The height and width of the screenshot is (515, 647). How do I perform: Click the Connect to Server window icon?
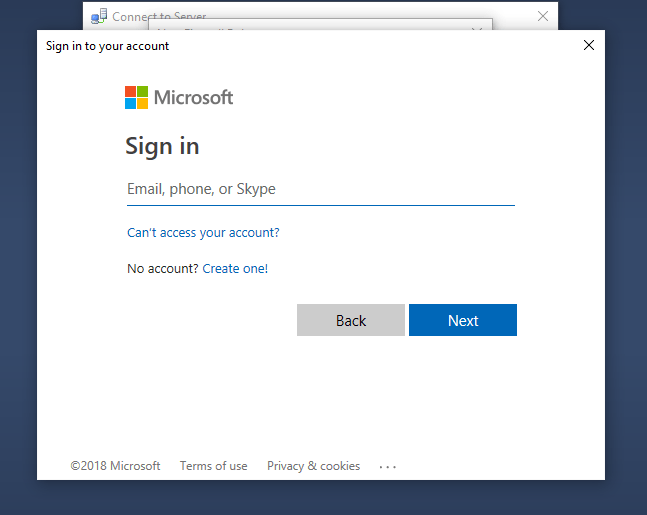99,17
